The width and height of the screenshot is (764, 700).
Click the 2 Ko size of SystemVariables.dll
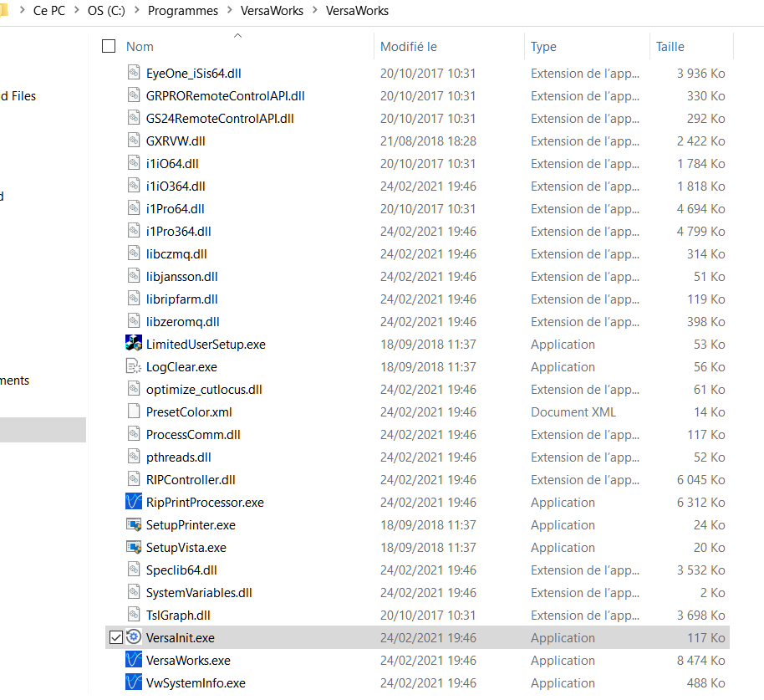tap(712, 592)
